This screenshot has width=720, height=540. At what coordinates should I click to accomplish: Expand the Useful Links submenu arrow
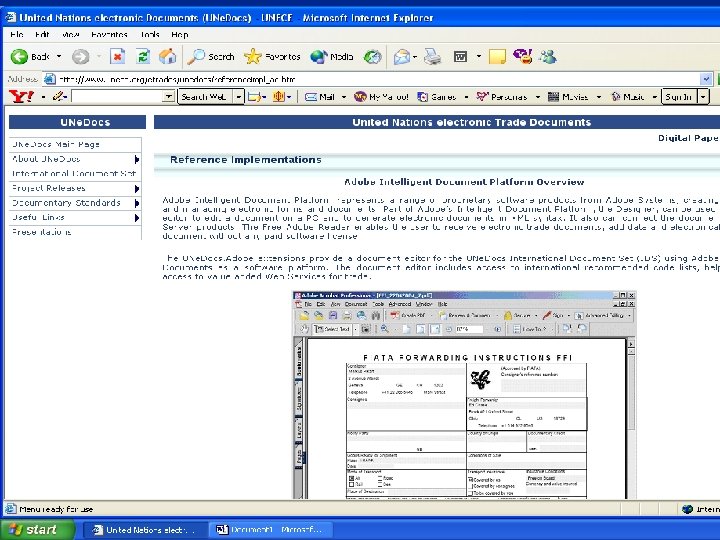tap(136, 218)
